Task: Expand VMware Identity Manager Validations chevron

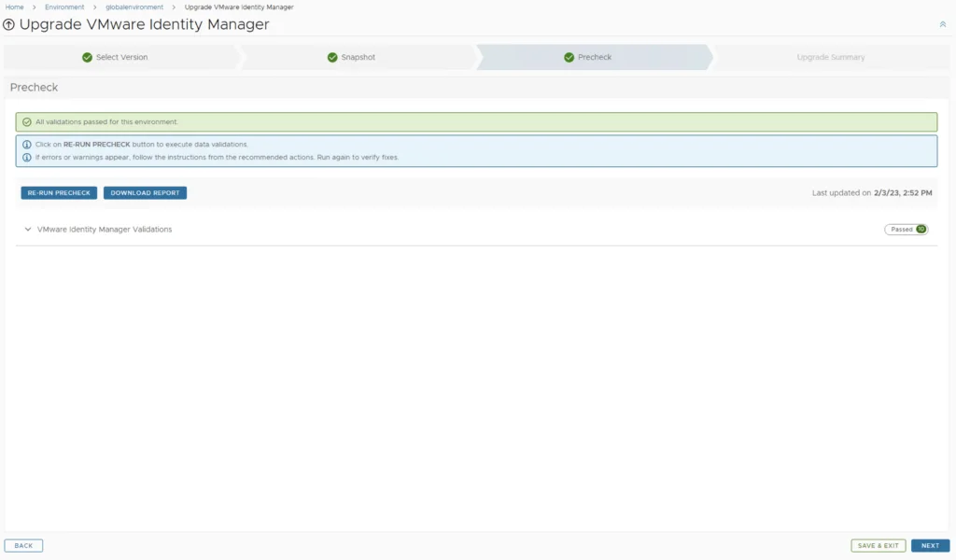Action: click(x=27, y=229)
